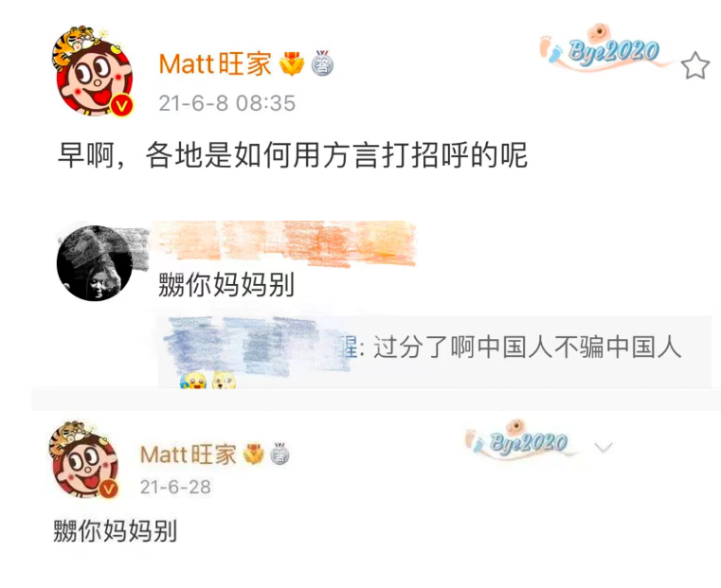Open the reply 过分了啊中国人不骗中国人
Viewport: 721px width, 588px height.
527,347
